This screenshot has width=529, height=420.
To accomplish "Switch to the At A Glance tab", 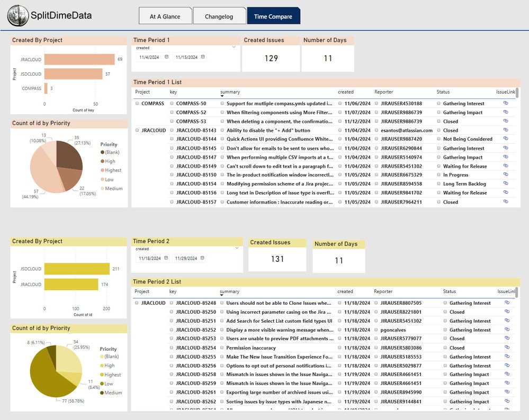I will [165, 16].
